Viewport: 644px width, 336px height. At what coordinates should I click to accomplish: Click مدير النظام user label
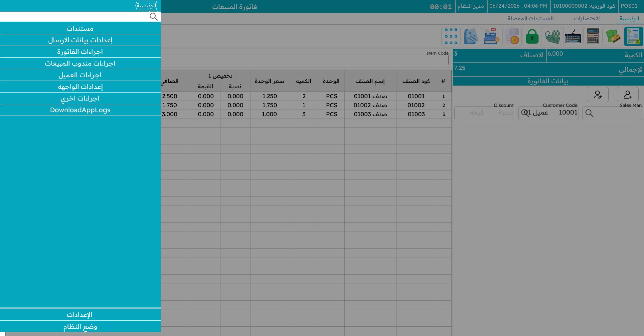point(471,6)
